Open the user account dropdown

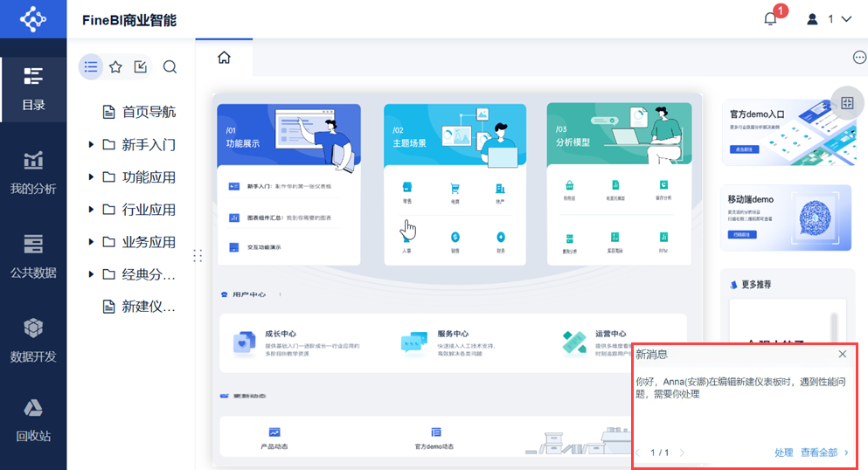point(829,19)
